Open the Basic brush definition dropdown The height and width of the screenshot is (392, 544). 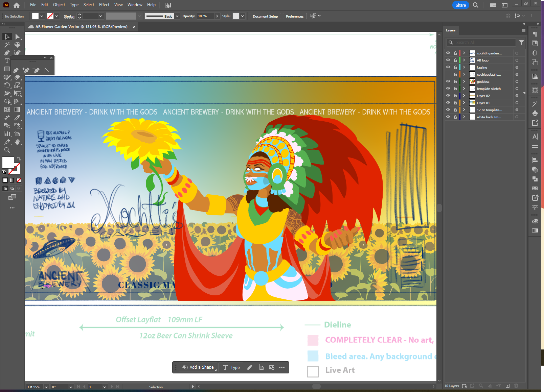pyautogui.click(x=177, y=16)
